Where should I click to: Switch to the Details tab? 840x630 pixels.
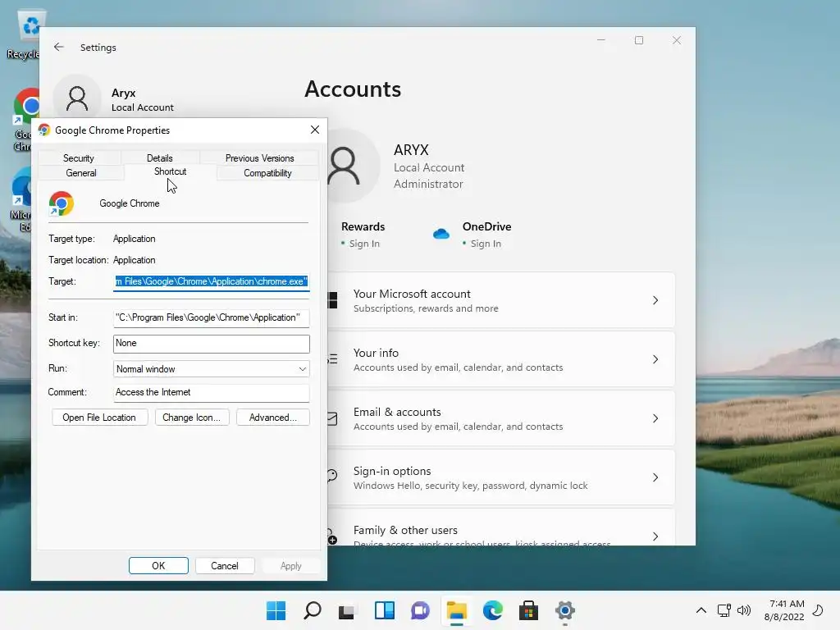pos(160,158)
